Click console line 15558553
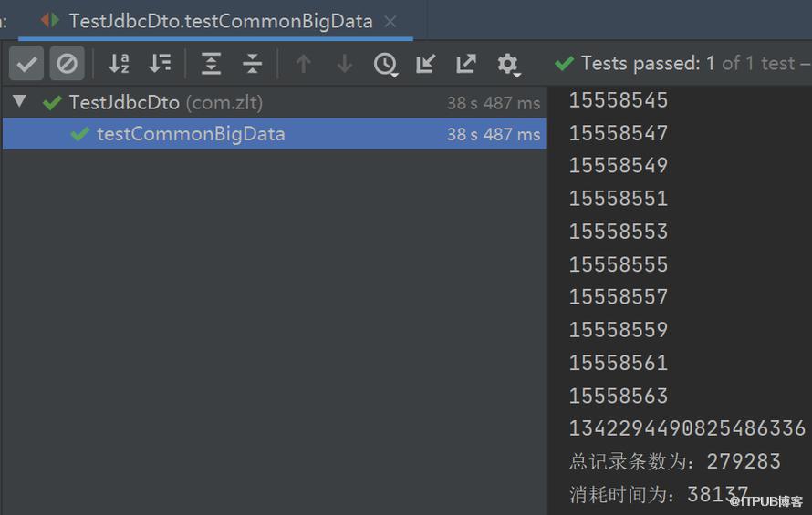This screenshot has height=515, width=812. pos(619,232)
